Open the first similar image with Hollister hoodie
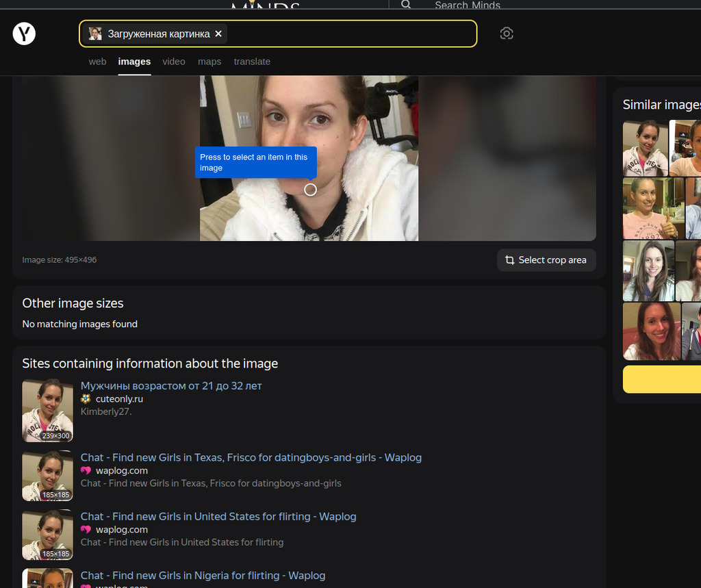Viewport: 701px width, 588px height. point(645,149)
